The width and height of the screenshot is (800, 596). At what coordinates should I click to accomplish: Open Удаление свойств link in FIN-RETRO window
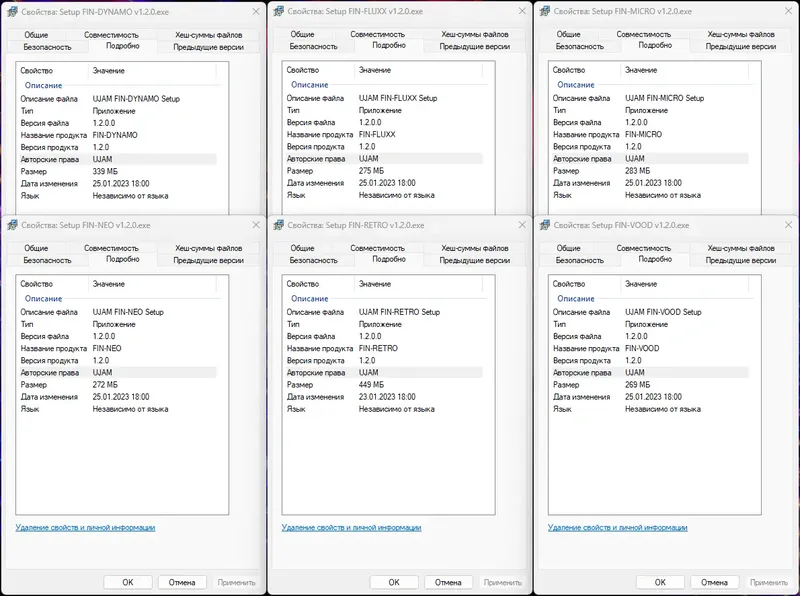tap(352, 528)
